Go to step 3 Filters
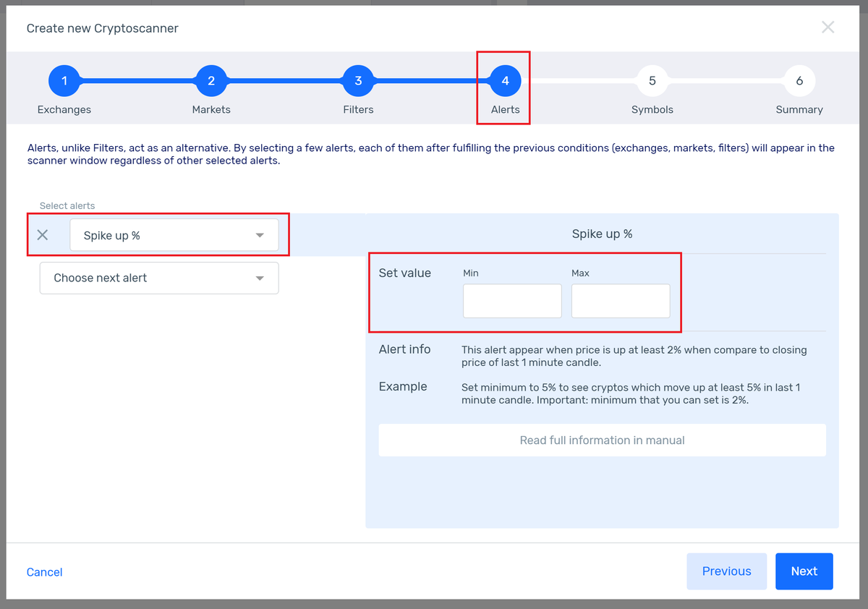 358,81
